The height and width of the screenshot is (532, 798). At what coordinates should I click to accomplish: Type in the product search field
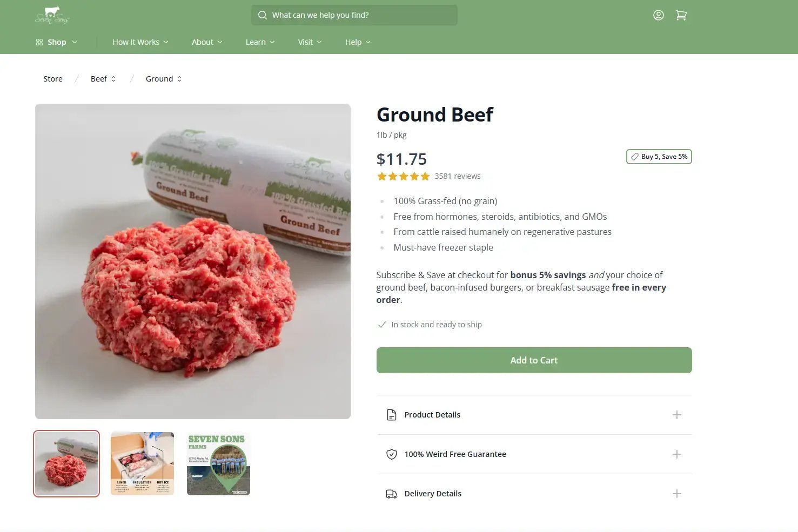pyautogui.click(x=361, y=15)
